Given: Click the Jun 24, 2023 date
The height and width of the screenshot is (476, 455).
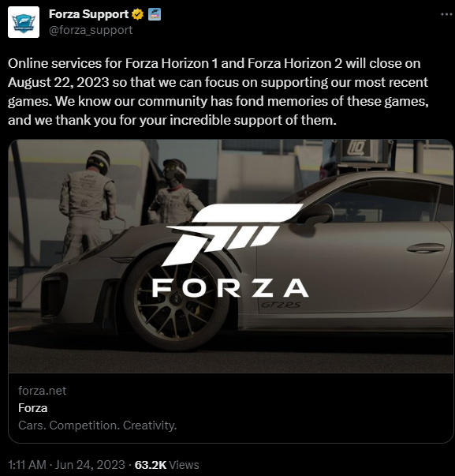Looking at the screenshot, I should pos(90,465).
